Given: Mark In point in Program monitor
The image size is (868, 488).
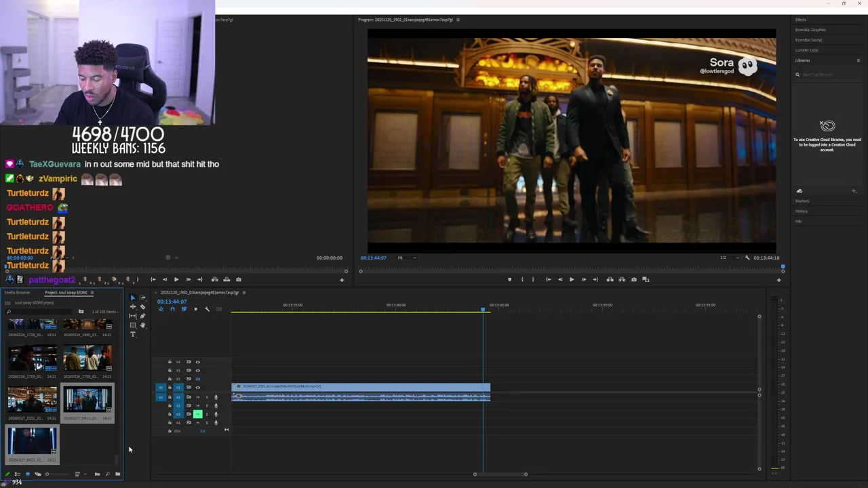Looking at the screenshot, I should pyautogui.click(x=522, y=279).
